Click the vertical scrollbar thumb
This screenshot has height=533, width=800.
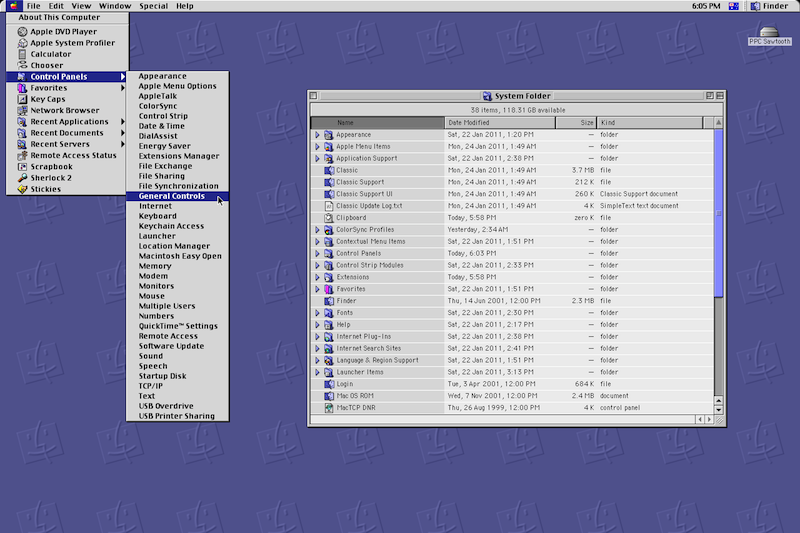718,213
